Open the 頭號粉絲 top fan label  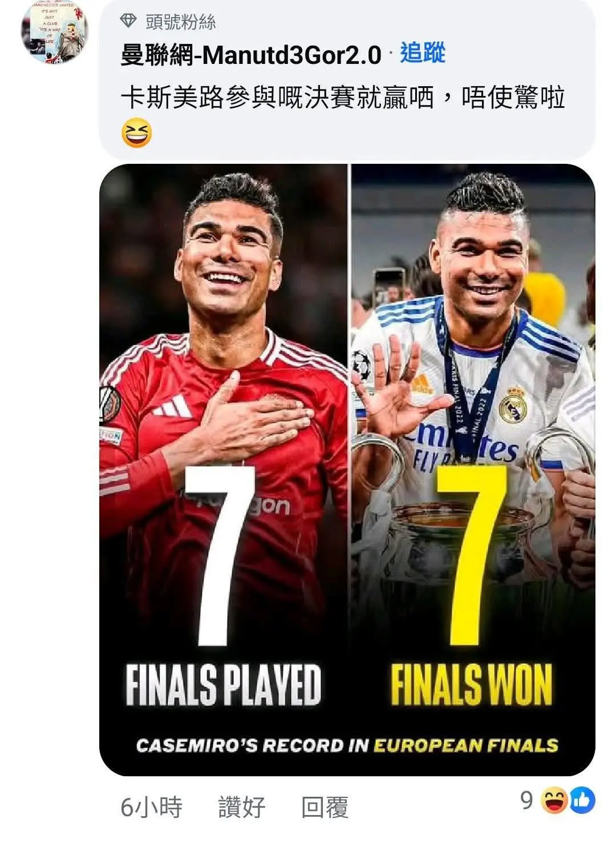(x=181, y=22)
